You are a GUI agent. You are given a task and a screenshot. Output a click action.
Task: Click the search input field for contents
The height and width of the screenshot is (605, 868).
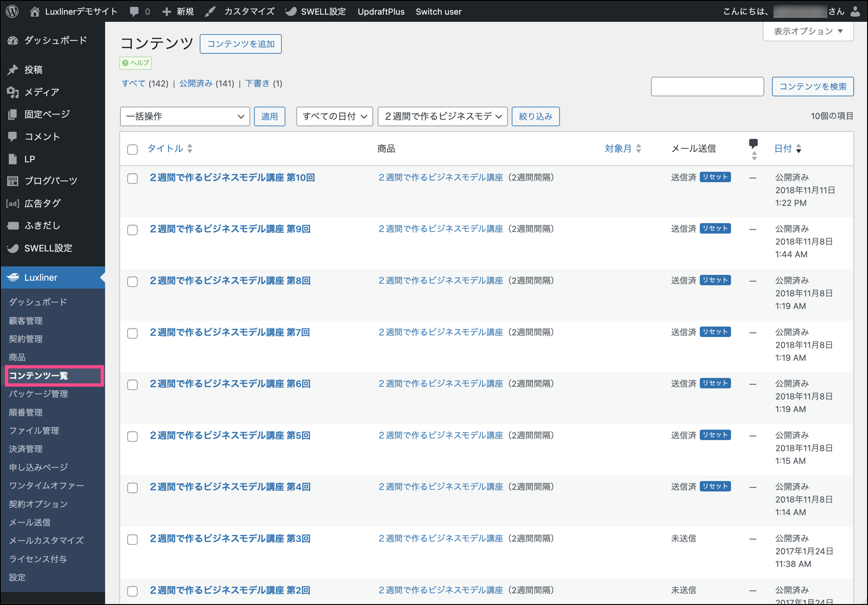point(707,87)
